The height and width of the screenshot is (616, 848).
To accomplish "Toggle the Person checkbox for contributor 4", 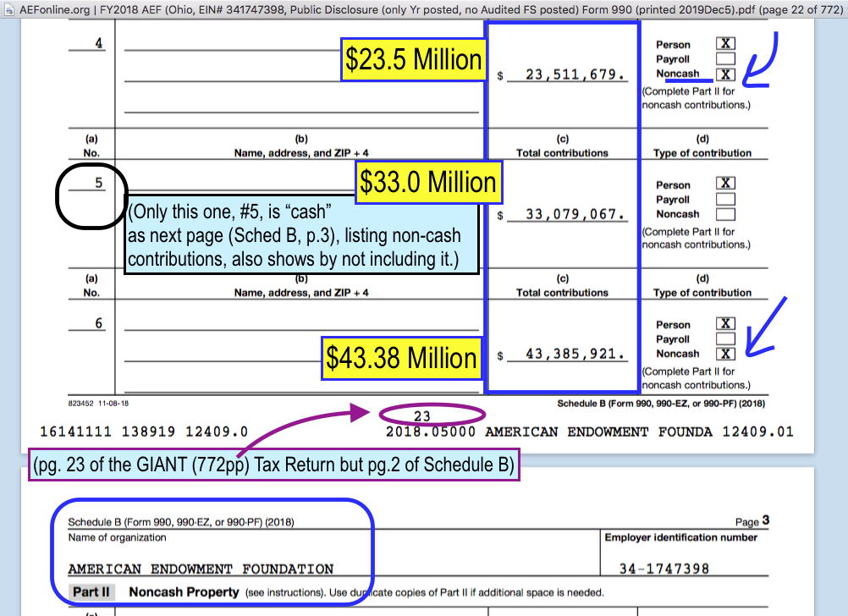I will (x=725, y=44).
